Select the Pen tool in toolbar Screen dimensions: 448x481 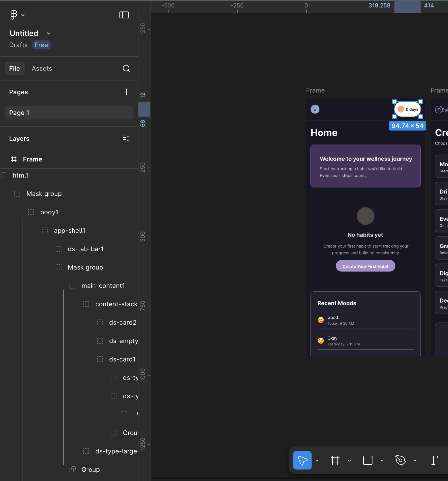point(401,460)
